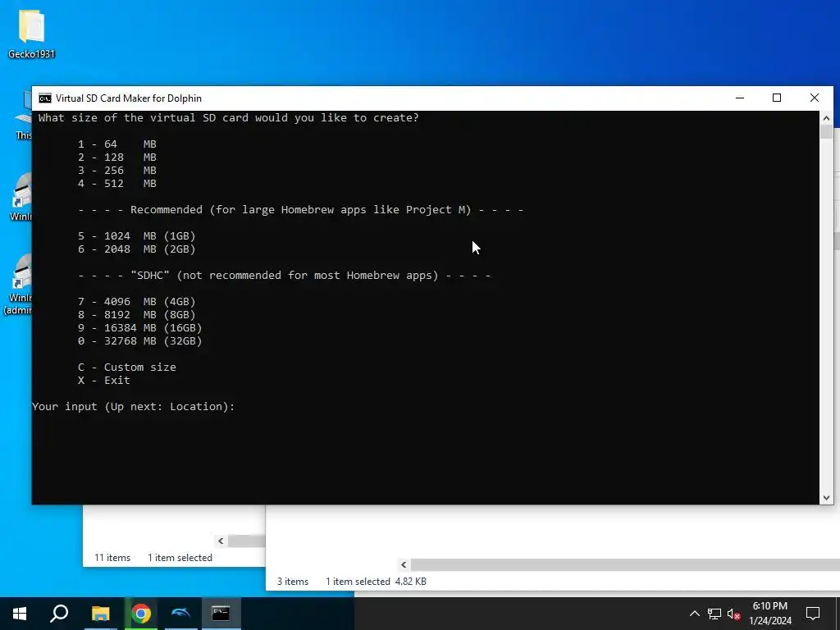Click the '0 - 32768 MB (32GB)' line
This screenshot has height=630, width=840.
click(x=139, y=340)
